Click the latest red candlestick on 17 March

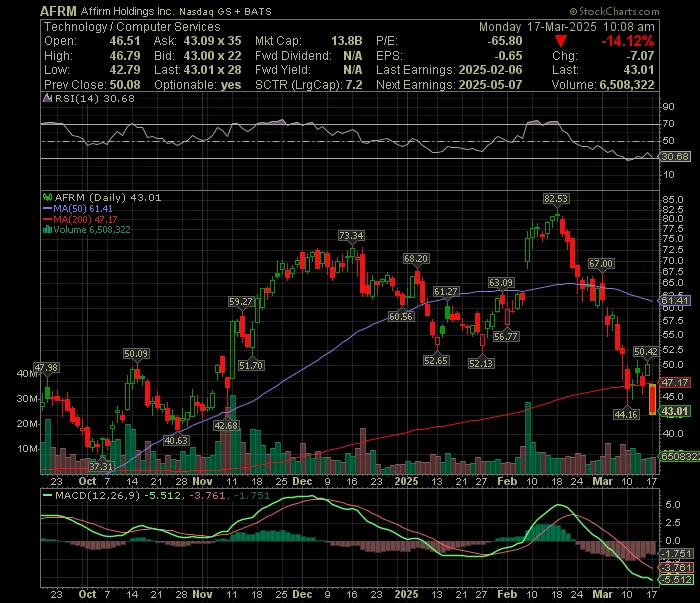[652, 399]
